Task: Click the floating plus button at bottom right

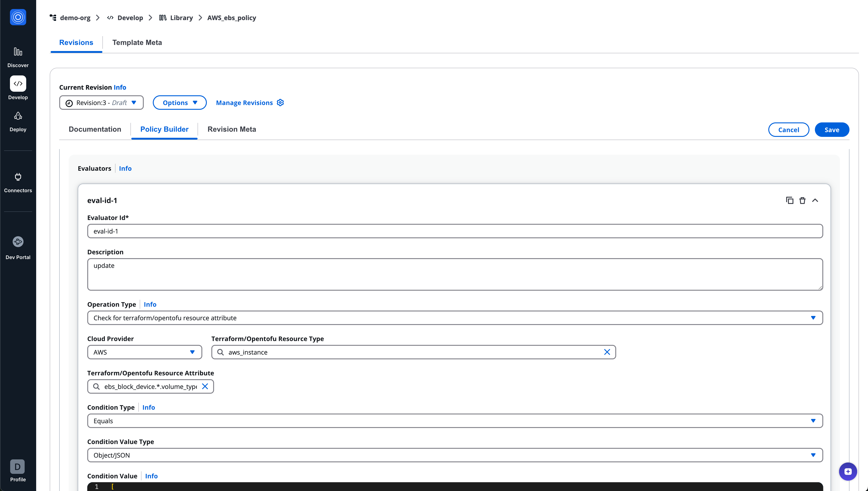Action: coord(848,471)
